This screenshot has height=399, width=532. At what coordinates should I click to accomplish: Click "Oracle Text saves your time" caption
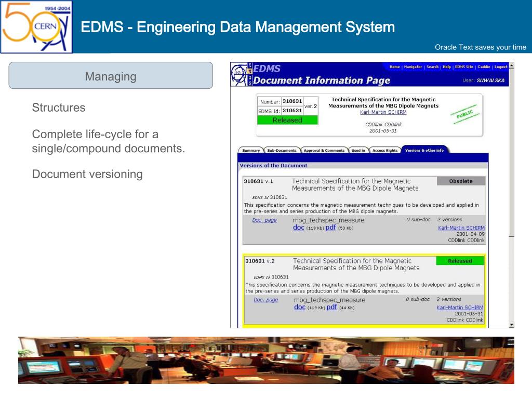pyautogui.click(x=481, y=47)
